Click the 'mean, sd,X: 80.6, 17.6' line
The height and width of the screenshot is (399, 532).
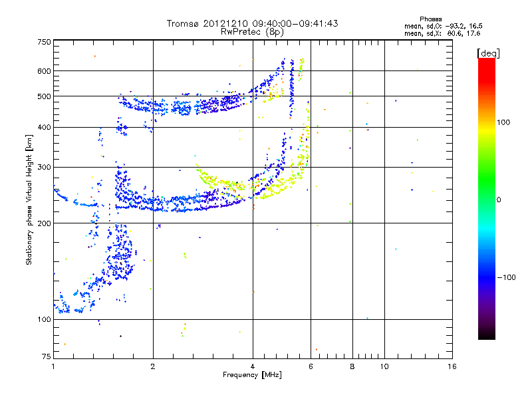442,33
